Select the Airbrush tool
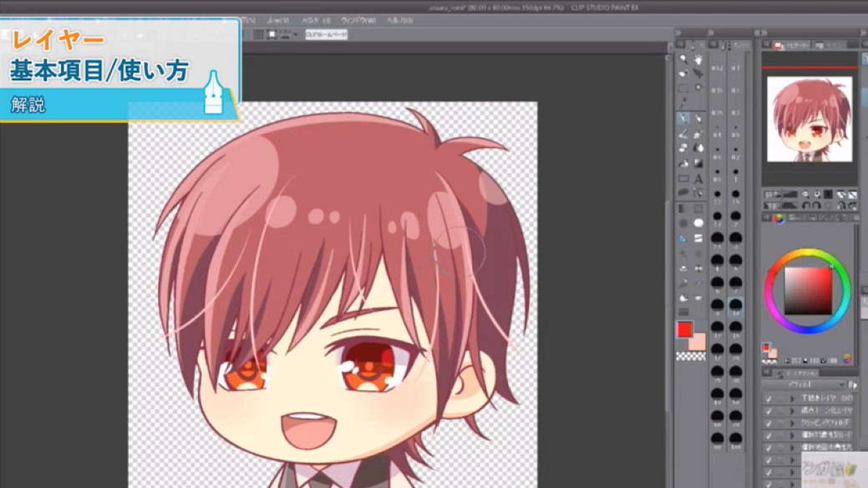This screenshot has width=868, height=488. coord(698,134)
